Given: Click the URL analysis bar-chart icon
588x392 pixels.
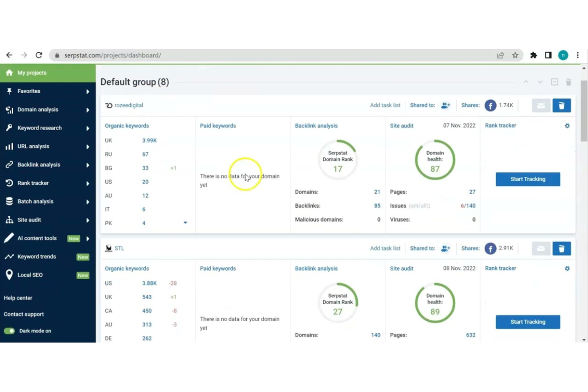Looking at the screenshot, I should [x=9, y=146].
